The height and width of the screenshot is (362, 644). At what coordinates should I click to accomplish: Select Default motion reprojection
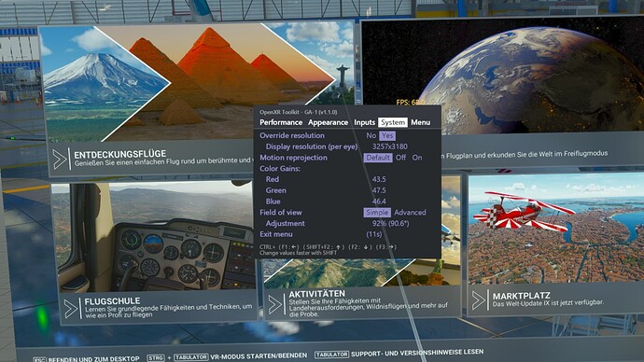tap(378, 158)
